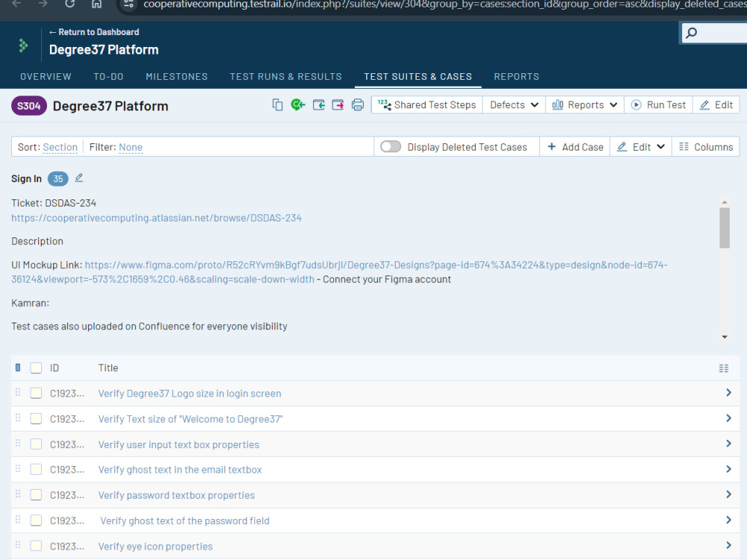Click the suite Edit button at top right
The width and height of the screenshot is (747, 560).
(x=716, y=105)
